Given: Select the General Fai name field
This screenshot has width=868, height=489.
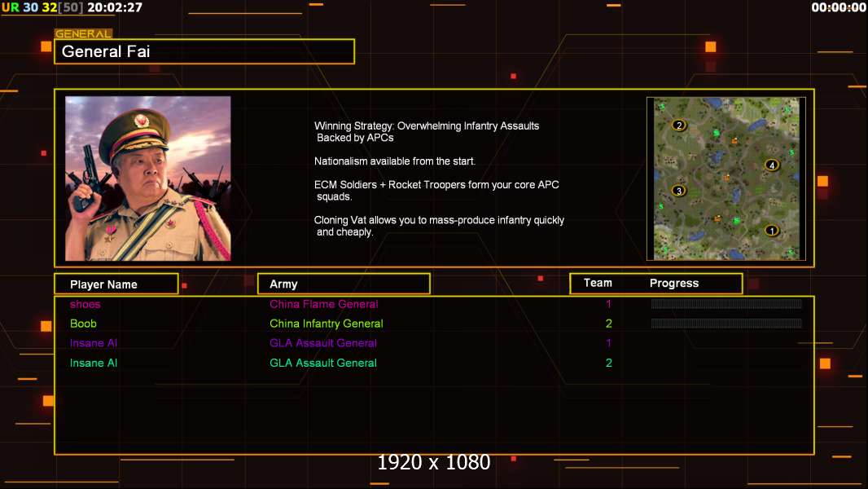Looking at the screenshot, I should (x=204, y=51).
